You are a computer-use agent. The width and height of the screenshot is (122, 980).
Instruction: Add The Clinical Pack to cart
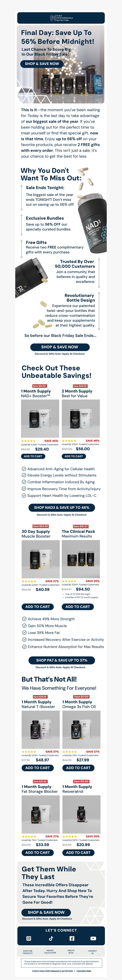click(77, 606)
